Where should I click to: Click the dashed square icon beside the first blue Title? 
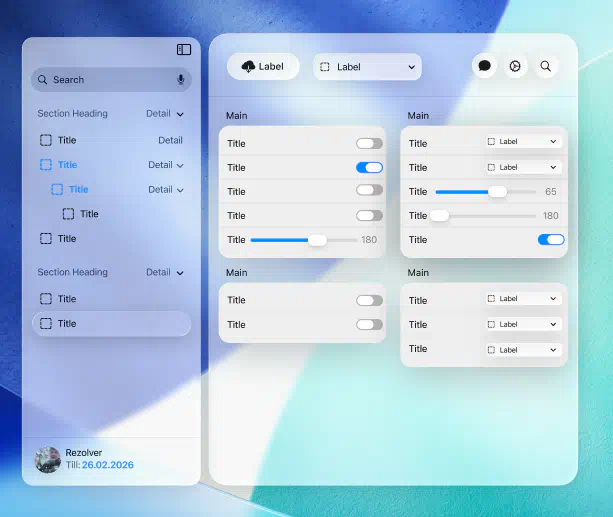tap(45, 165)
